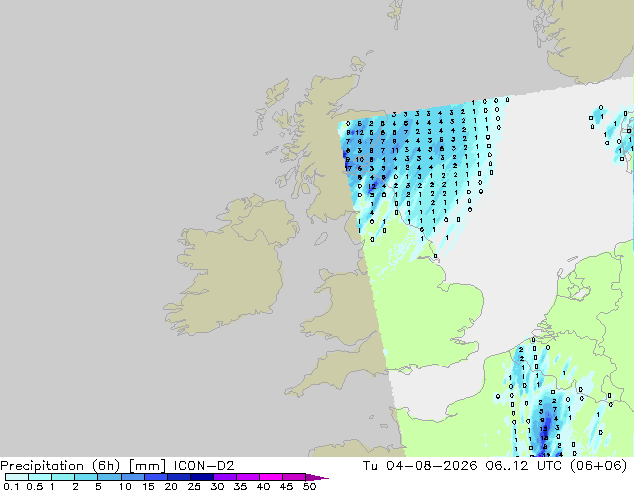The width and height of the screenshot is (634, 490).
Task: Click the '0.5' legend scale label
Action: pyautogui.click(x=34, y=486)
